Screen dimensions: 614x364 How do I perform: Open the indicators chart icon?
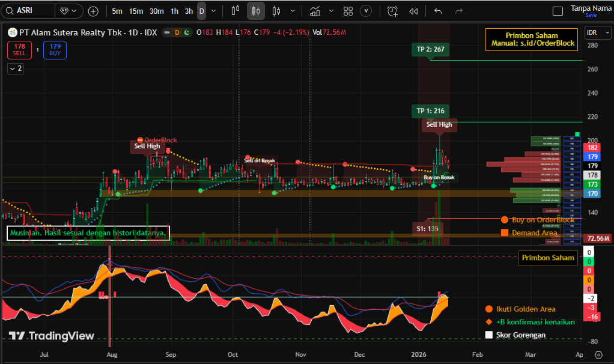click(x=315, y=11)
